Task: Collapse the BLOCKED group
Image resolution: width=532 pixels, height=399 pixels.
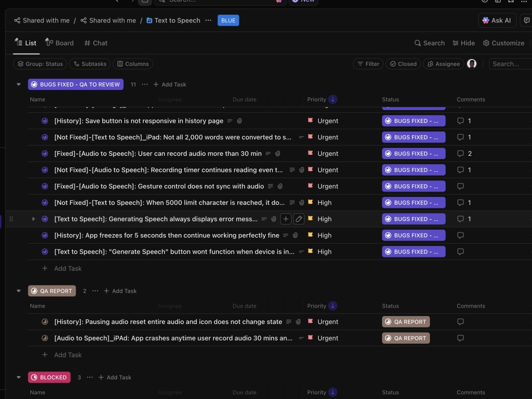Action: pyautogui.click(x=19, y=377)
